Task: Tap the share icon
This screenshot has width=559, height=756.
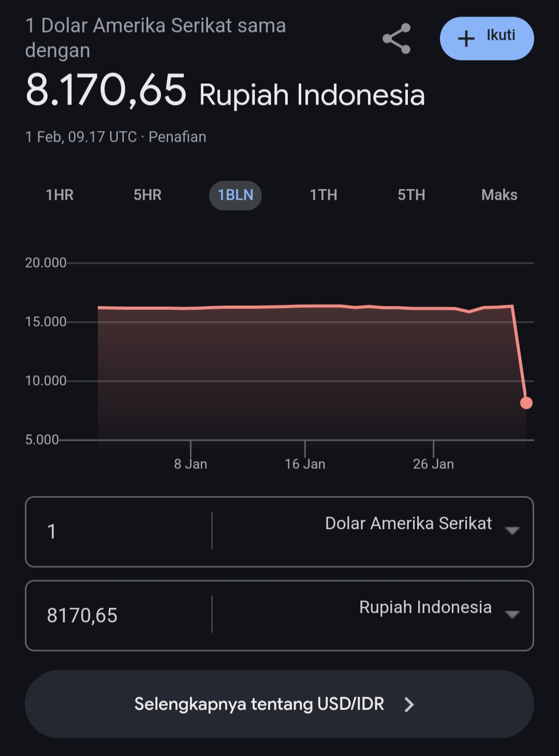Action: (396, 39)
